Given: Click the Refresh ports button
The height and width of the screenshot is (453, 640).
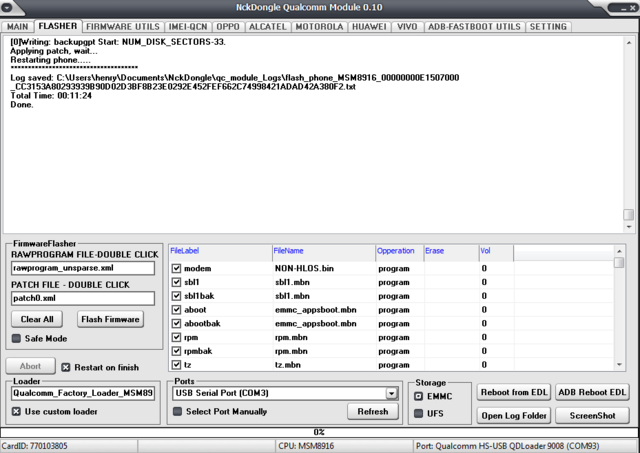Looking at the screenshot, I should pos(373,411).
